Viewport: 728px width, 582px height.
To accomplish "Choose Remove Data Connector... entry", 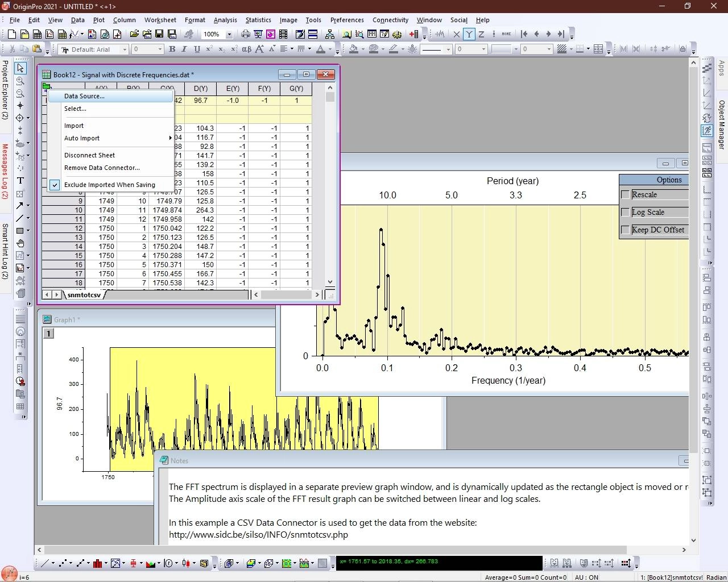I will point(110,168).
